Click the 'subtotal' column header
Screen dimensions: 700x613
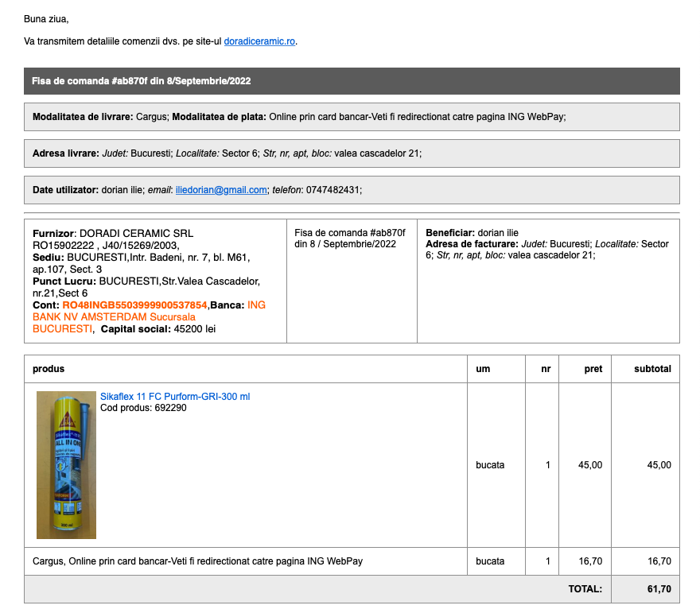pos(652,369)
